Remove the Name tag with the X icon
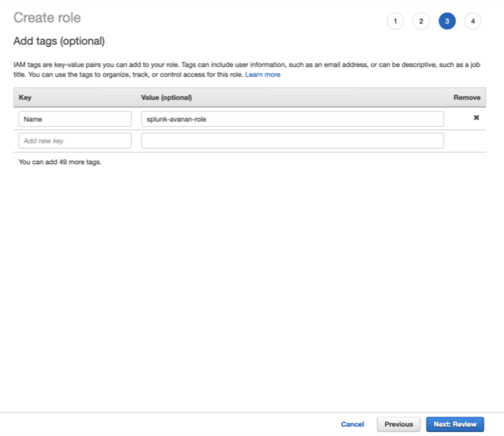 pyautogui.click(x=476, y=118)
